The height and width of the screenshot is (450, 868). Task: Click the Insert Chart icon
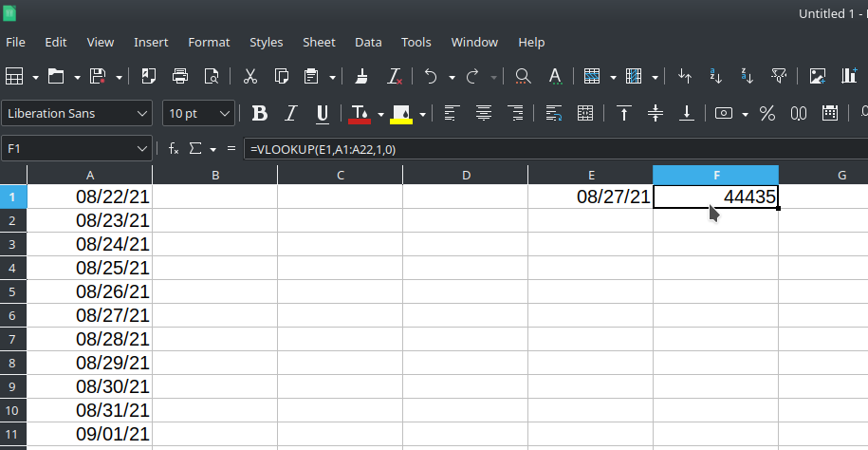click(849, 76)
